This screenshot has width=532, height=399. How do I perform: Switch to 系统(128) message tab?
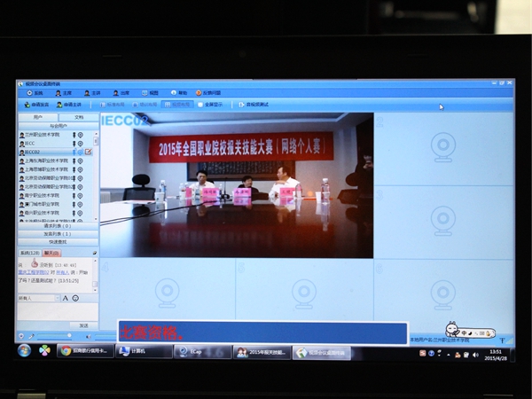(29, 253)
